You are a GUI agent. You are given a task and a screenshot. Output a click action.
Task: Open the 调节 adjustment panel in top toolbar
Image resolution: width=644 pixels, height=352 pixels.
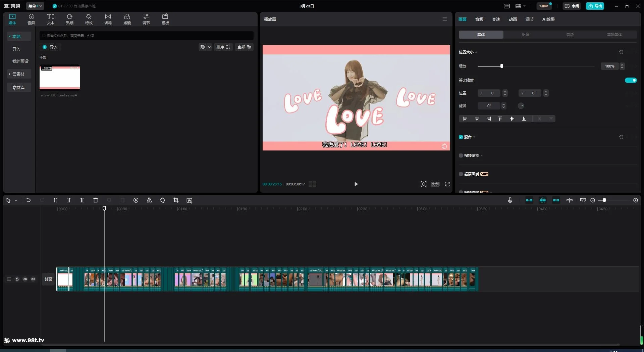point(146,19)
